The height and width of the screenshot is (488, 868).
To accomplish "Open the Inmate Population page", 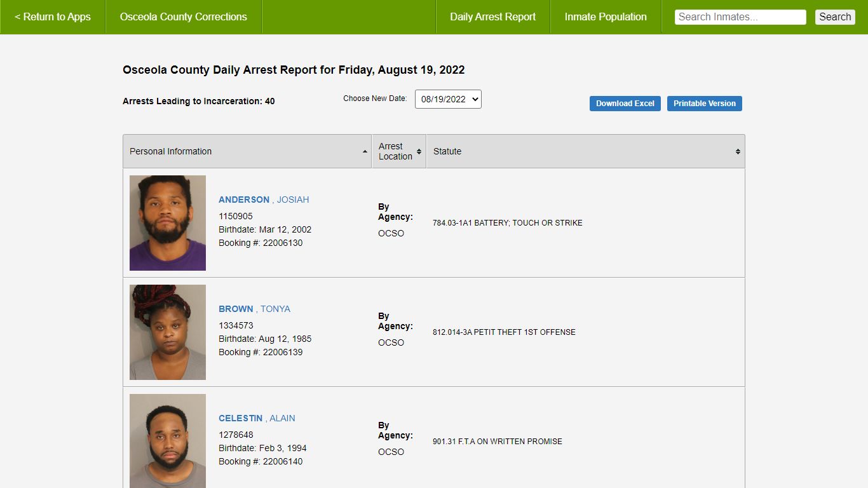I will coord(606,17).
